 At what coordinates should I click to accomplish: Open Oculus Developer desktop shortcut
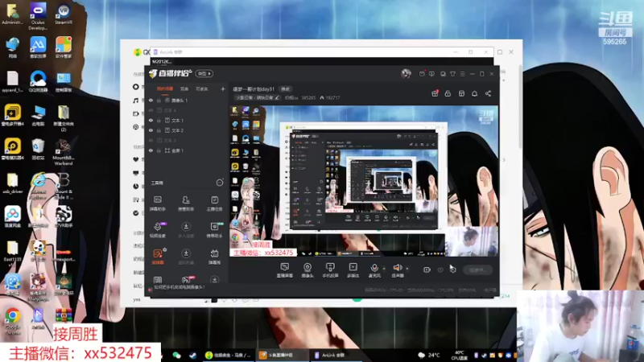tap(38, 16)
